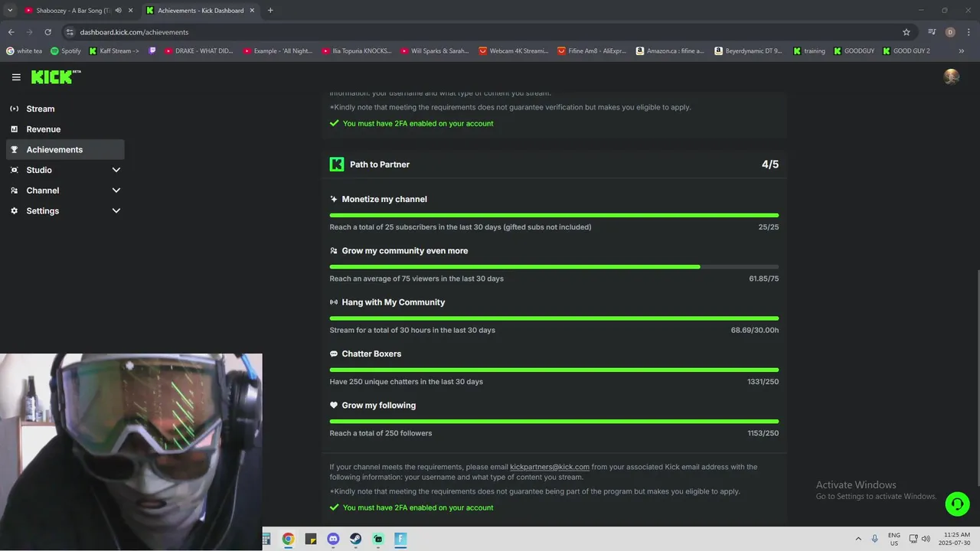The height and width of the screenshot is (551, 980).
Task: Open the Amazon.ca fifine bookmark
Action: click(670, 51)
